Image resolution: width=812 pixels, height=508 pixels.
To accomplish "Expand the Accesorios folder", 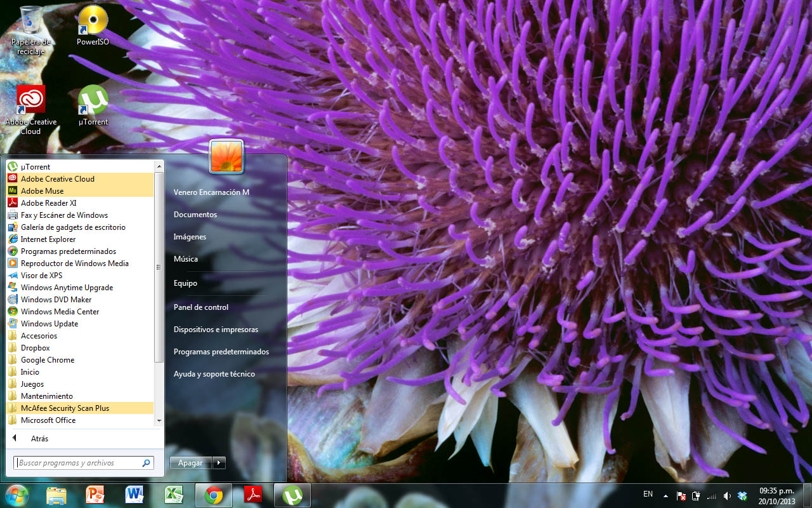I will tap(80, 335).
